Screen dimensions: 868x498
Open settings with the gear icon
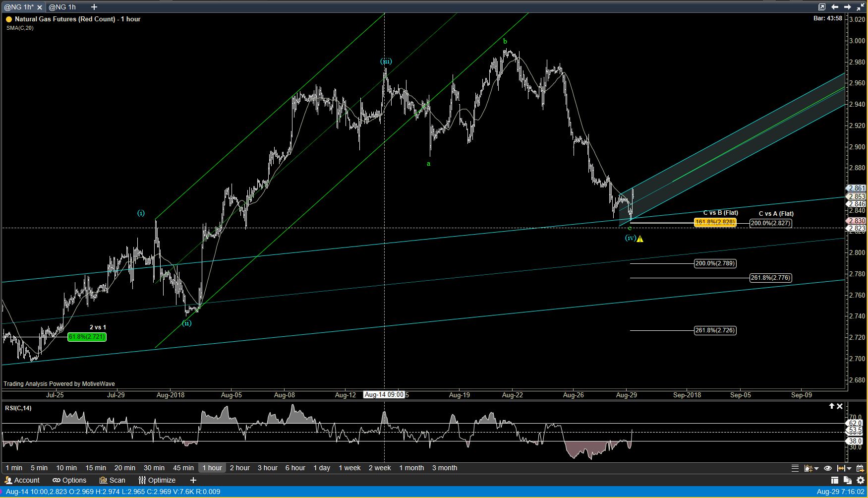pos(860,480)
